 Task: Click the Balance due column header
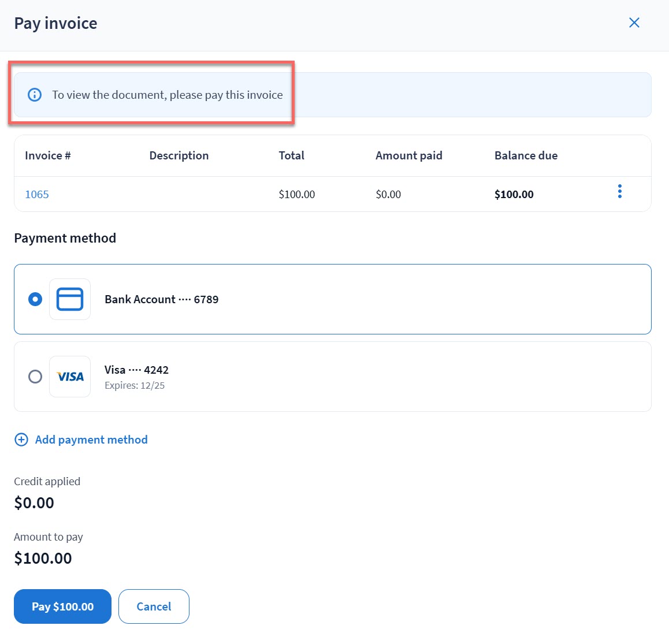tap(526, 155)
